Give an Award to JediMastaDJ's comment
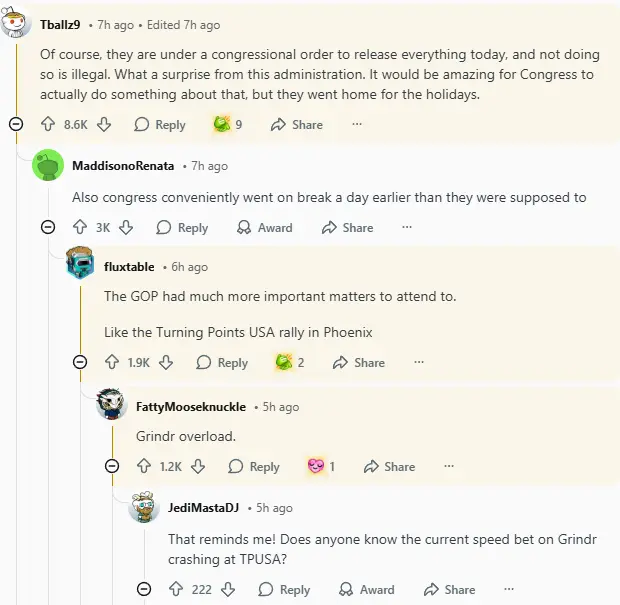 pos(365,589)
